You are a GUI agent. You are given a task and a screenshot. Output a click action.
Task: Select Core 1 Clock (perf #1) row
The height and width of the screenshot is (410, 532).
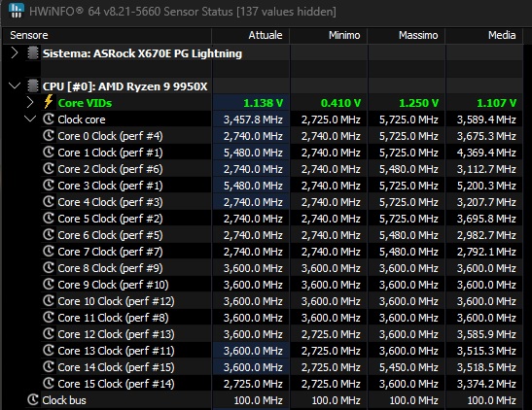point(110,153)
